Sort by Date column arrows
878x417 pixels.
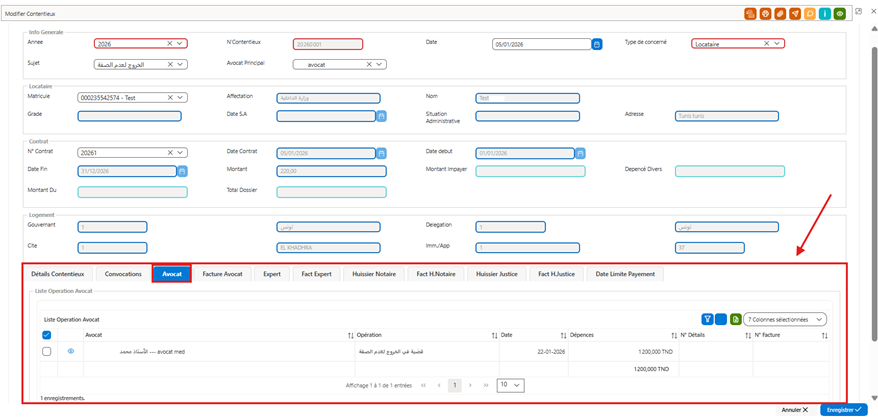pyautogui.click(x=564, y=335)
